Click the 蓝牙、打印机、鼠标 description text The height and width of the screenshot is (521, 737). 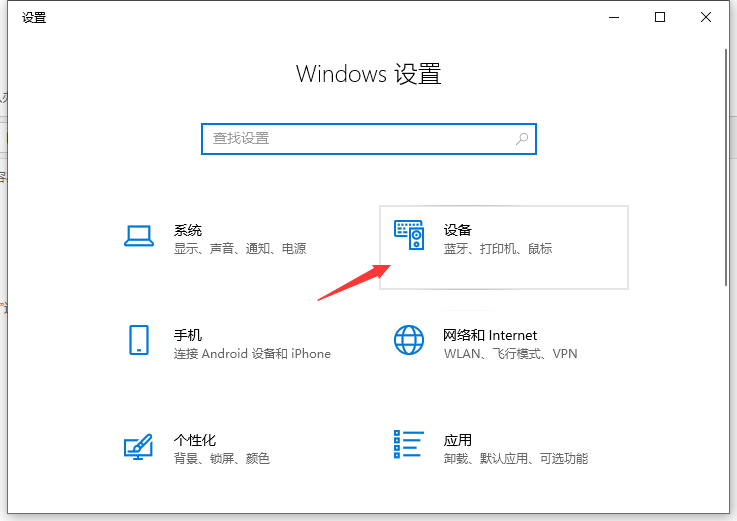[497, 249]
